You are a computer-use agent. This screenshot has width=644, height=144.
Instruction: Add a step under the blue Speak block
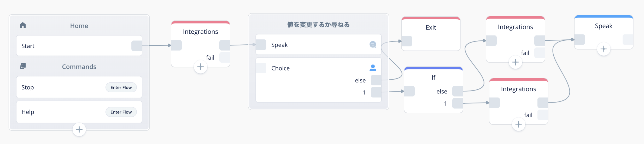click(604, 49)
